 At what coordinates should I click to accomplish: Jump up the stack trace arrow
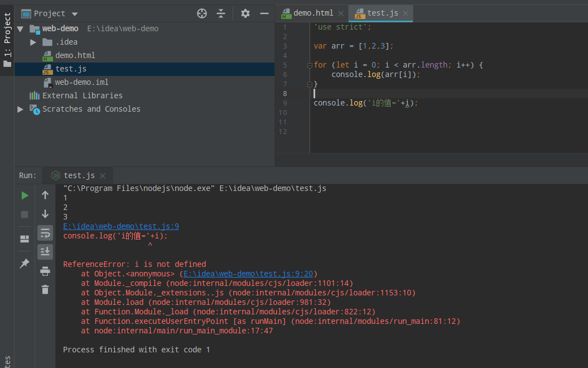point(45,195)
